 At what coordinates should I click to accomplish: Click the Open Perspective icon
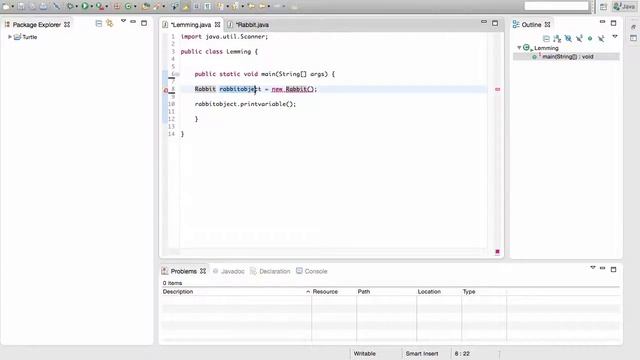603,6
